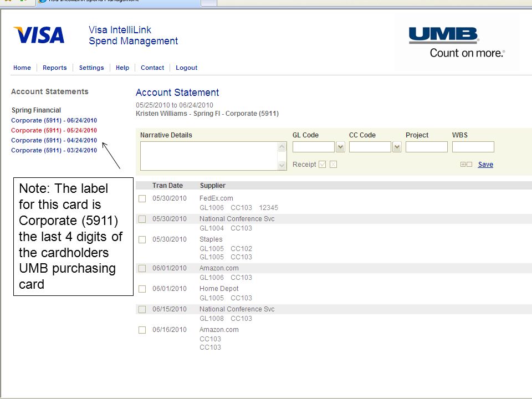Click into the Narrative Details text area

[x=209, y=156]
